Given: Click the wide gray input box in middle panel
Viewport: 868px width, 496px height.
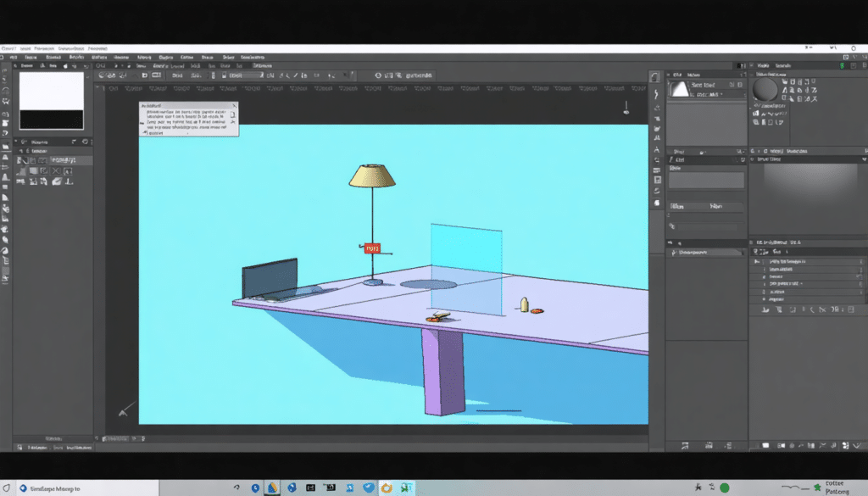Looking at the screenshot, I should (x=706, y=181).
